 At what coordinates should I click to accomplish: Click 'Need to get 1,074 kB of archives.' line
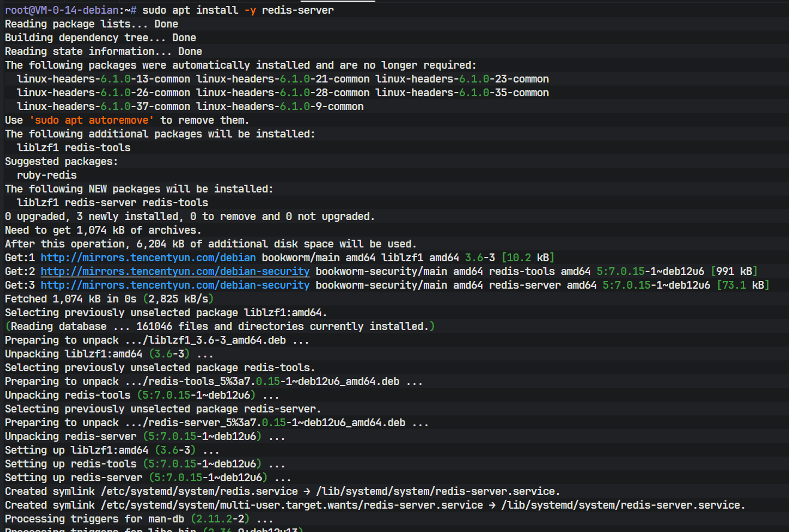tap(103, 230)
